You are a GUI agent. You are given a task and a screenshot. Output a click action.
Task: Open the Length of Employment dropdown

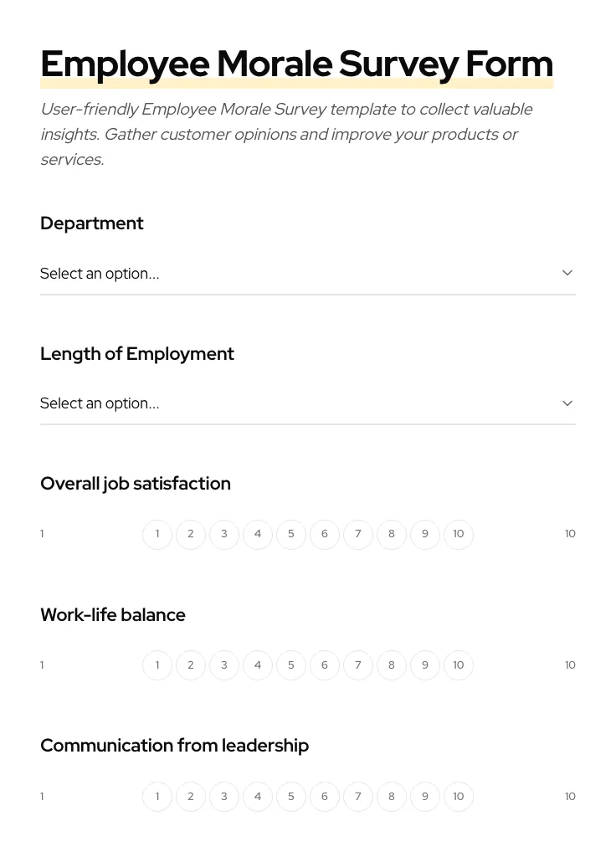(308, 403)
